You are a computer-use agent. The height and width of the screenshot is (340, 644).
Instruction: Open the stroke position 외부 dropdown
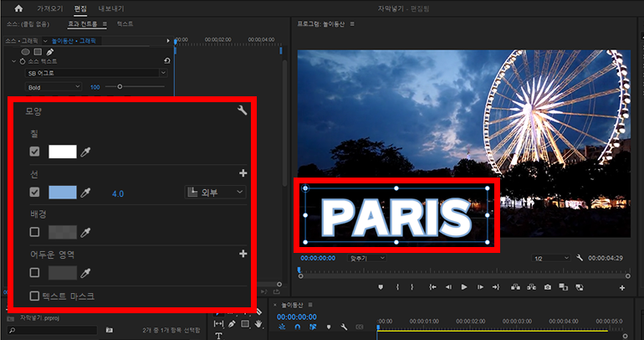[215, 193]
